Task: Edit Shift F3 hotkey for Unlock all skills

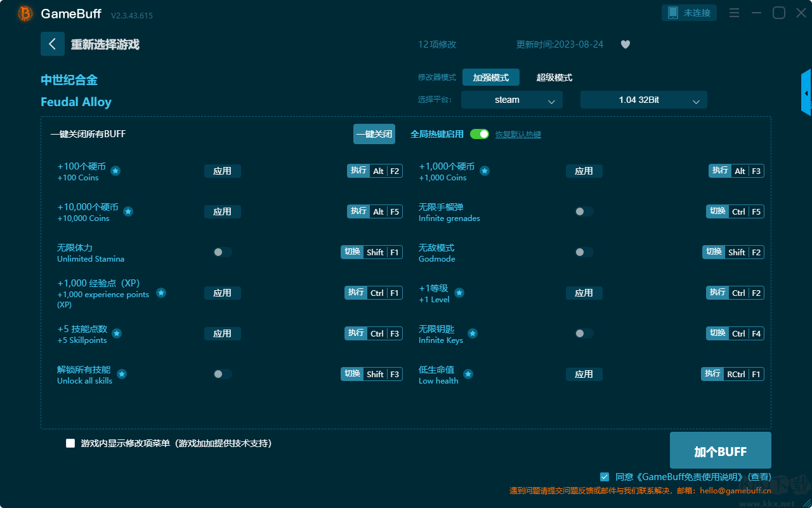Action: (x=372, y=374)
